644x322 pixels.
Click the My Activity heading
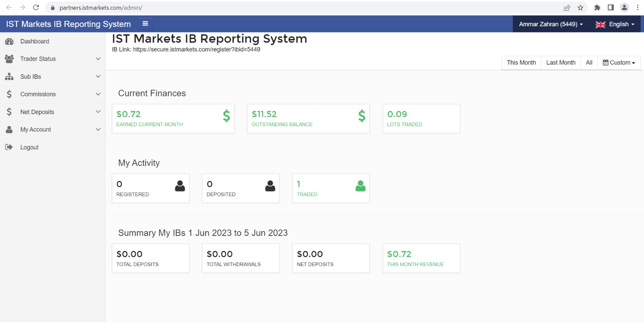(139, 163)
